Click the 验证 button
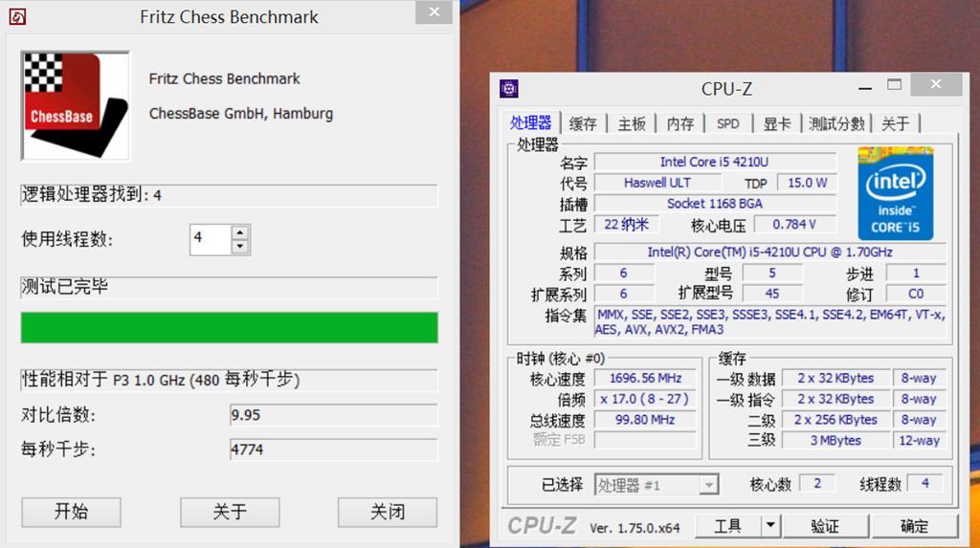Image resolution: width=980 pixels, height=548 pixels. click(825, 526)
